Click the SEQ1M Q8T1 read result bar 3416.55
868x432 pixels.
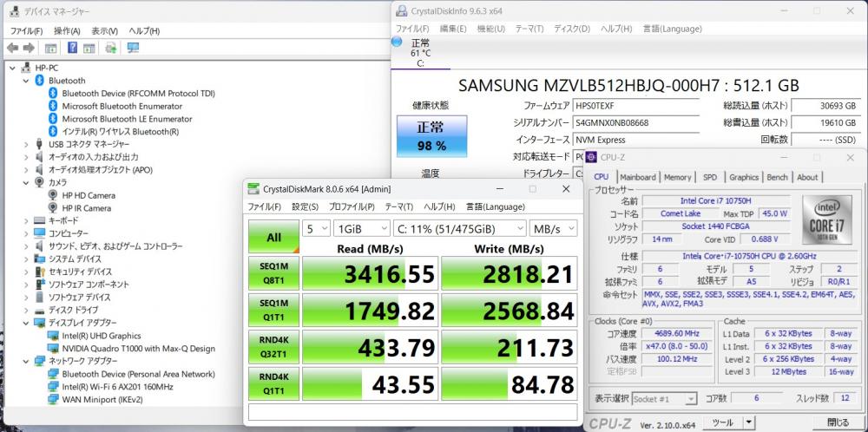(371, 272)
